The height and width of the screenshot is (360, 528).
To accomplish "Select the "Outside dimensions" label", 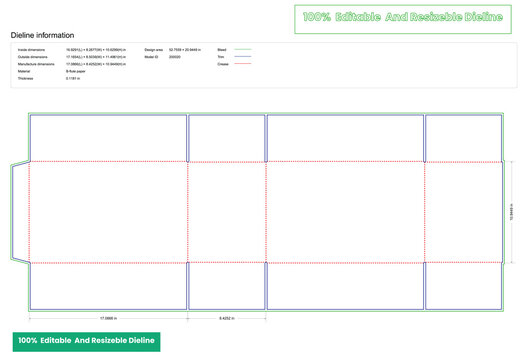I will pyautogui.click(x=33, y=57).
